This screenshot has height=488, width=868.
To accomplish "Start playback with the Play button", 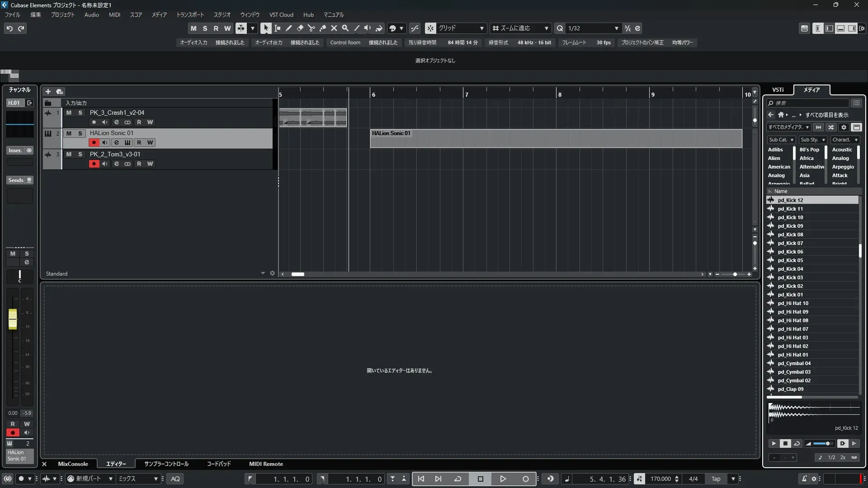I will click(x=503, y=479).
